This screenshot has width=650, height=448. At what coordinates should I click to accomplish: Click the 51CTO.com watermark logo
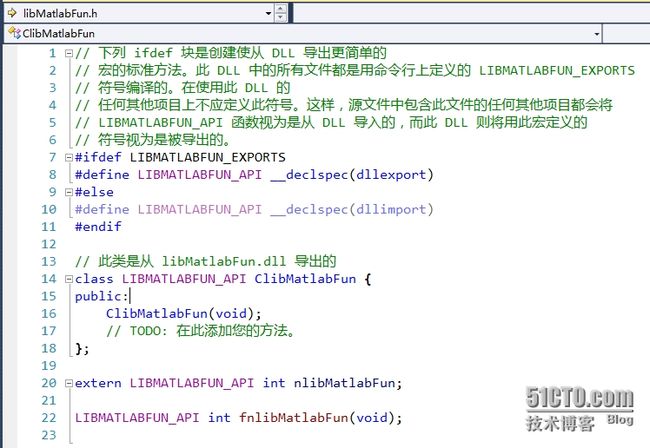pyautogui.click(x=590, y=401)
